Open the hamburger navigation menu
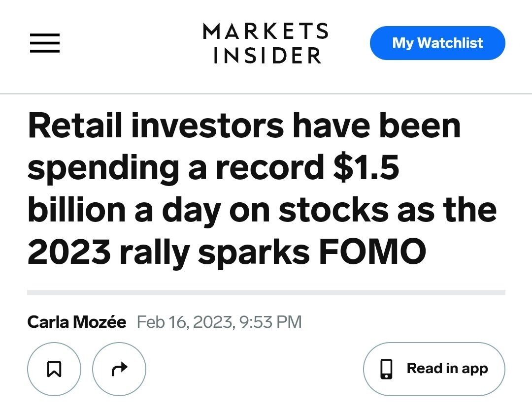532x409 pixels. tap(45, 43)
